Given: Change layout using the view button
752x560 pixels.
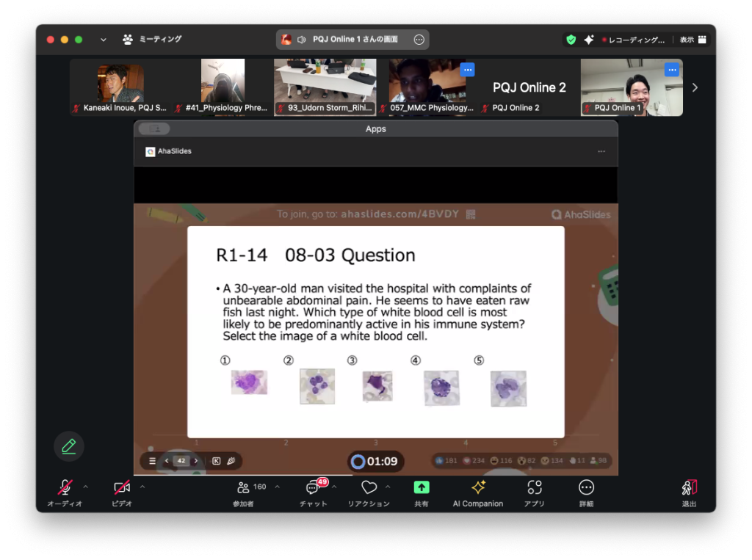Looking at the screenshot, I should point(693,40).
